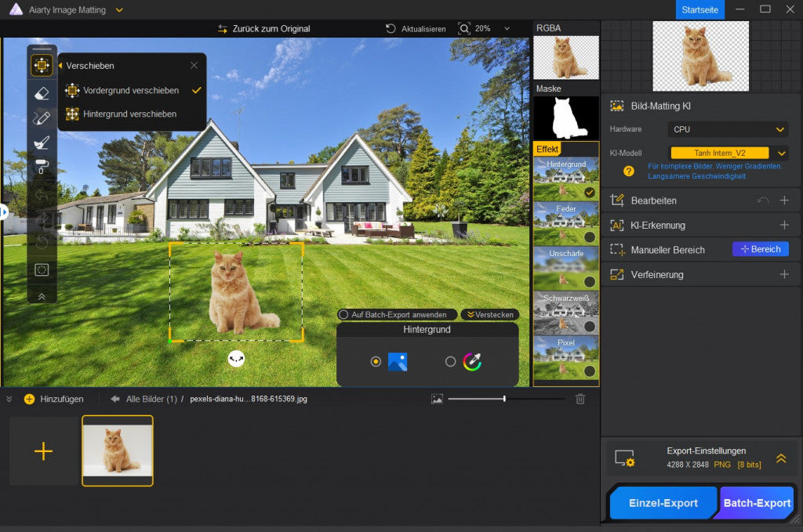Select the Eraser tool in the toolbar

[42, 92]
